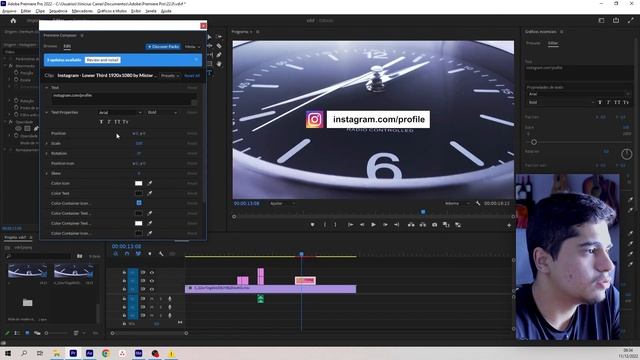
Task: Open the Janela menu
Action: (151, 11)
